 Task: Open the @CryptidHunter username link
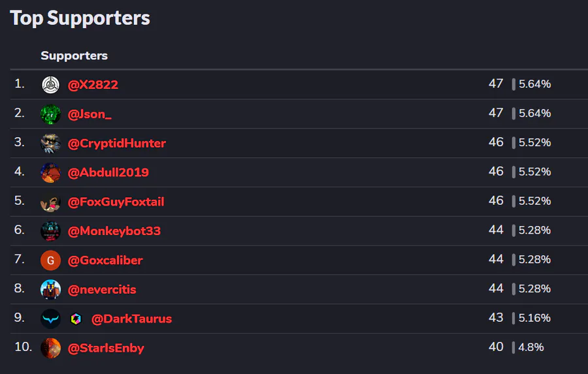[117, 143]
